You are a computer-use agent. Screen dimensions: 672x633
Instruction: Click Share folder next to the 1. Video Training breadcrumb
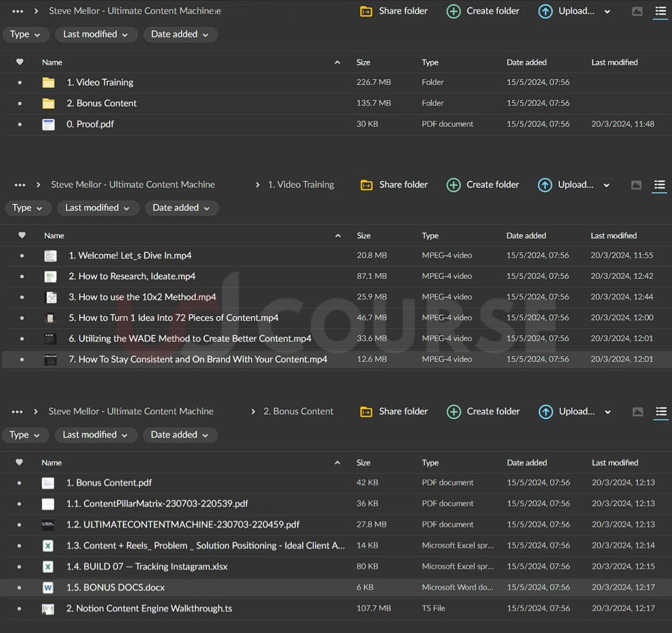(394, 184)
